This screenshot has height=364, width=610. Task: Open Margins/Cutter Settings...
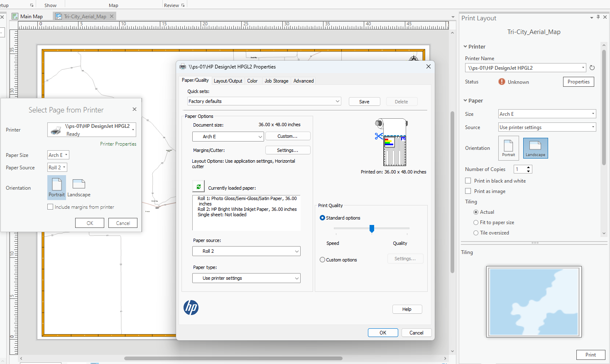(x=287, y=150)
